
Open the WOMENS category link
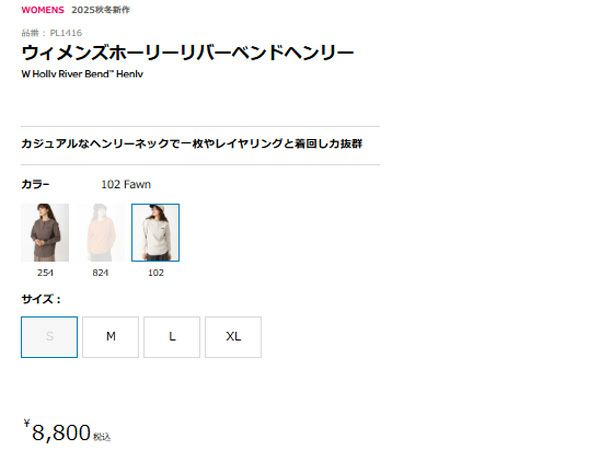coord(42,10)
